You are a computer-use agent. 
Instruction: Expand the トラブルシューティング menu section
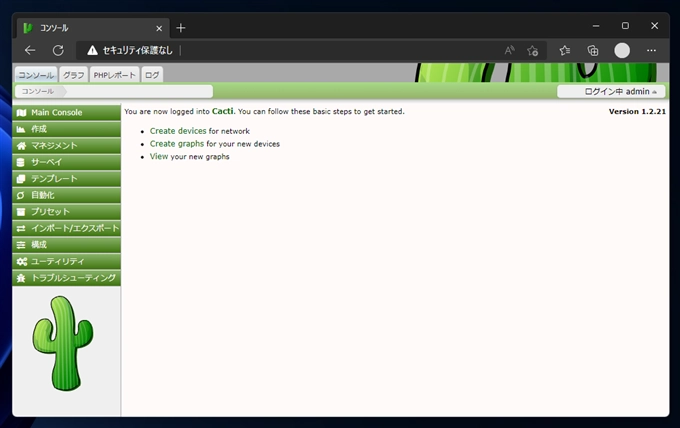click(66, 278)
